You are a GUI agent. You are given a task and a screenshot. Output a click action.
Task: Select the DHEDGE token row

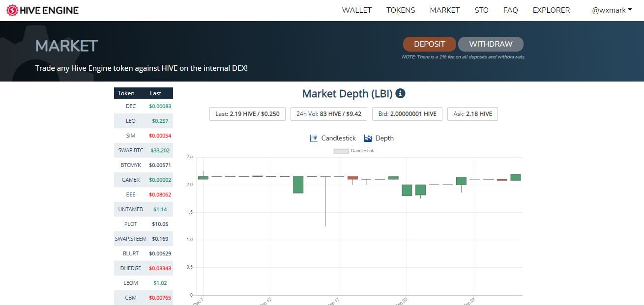pos(144,268)
